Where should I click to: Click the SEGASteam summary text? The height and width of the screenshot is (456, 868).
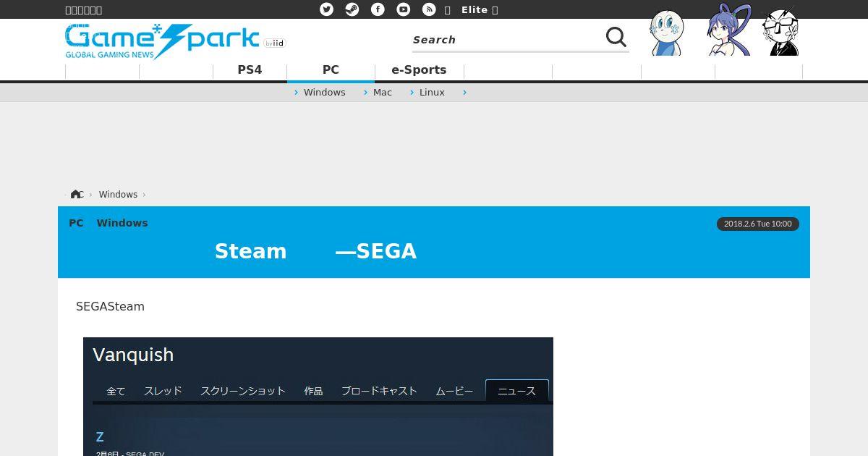[x=110, y=307]
